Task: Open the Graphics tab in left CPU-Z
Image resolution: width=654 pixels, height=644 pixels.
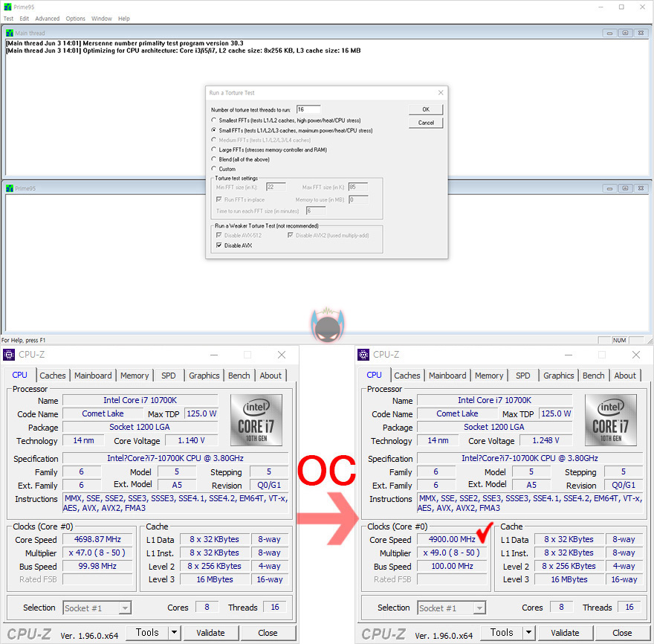Action: 204,376
